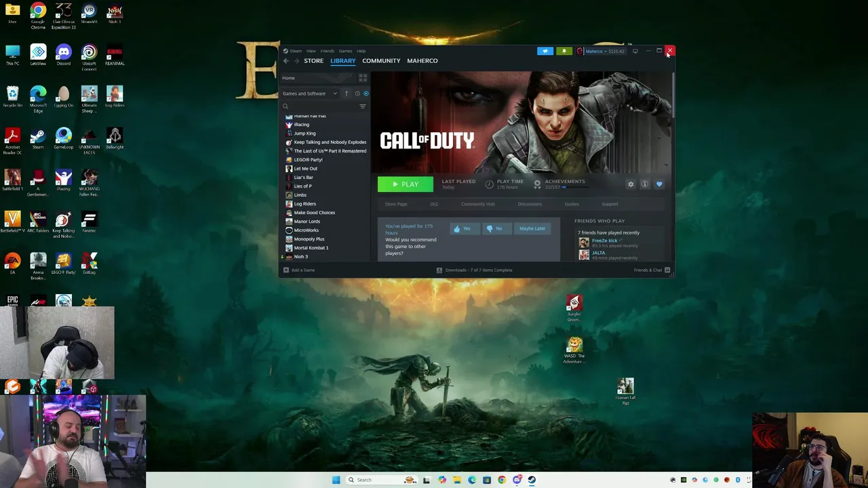The image size is (868, 488).
Task: Toggle recent activity clock filter
Action: coord(357,94)
